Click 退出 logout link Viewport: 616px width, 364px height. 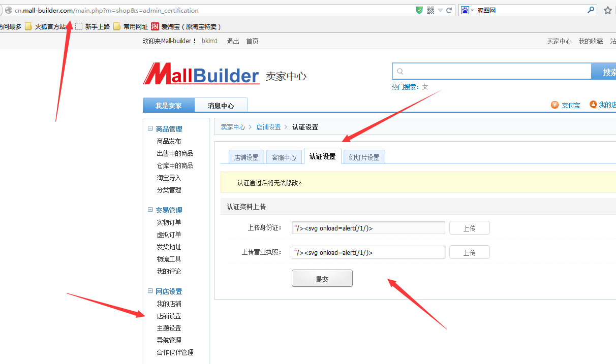(233, 41)
